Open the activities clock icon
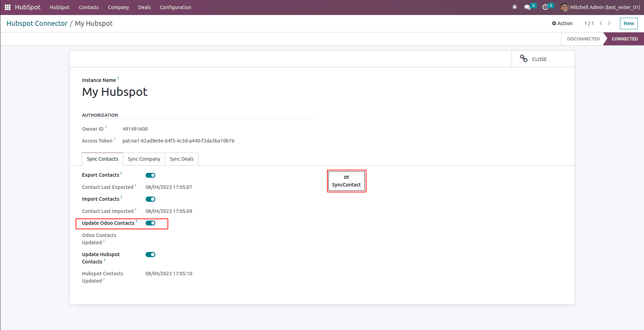 pyautogui.click(x=545, y=7)
